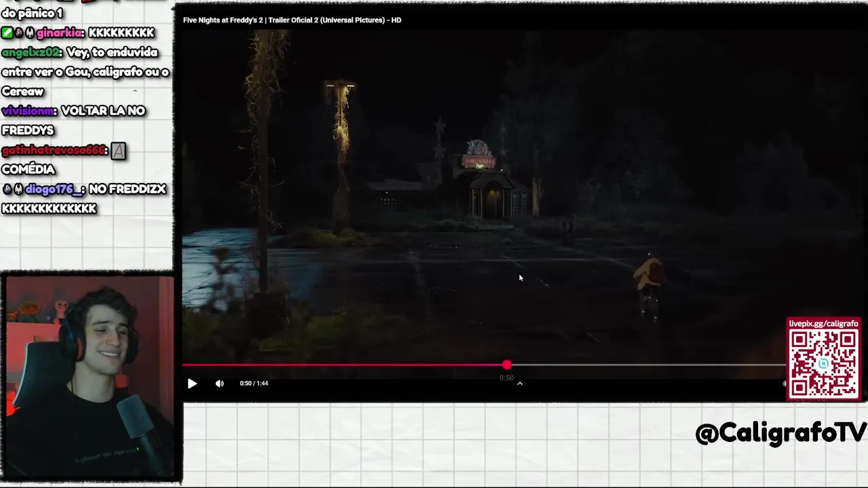Screen dimensions: 868x488
Task: Click the 'NO FREDDIZX' chat message
Action: point(127,189)
